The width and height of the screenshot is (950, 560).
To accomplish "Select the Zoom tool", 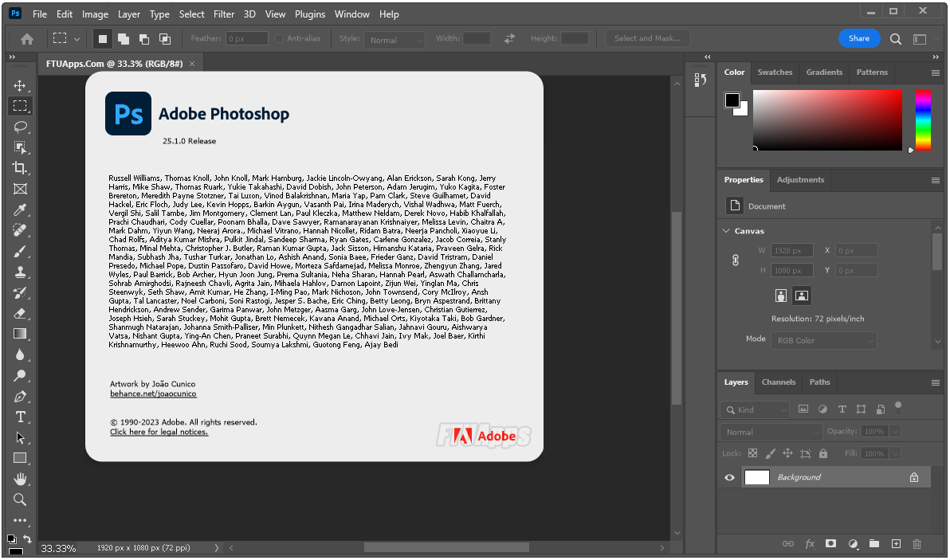I will [x=20, y=499].
